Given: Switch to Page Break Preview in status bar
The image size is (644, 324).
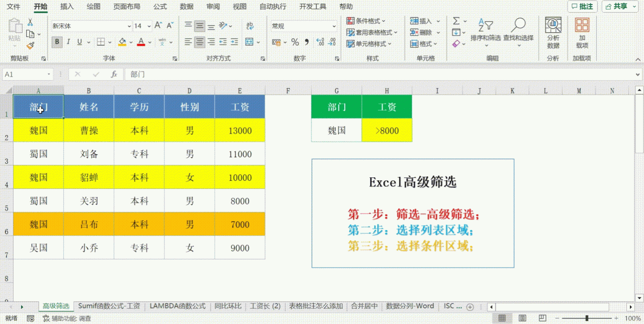Looking at the screenshot, I should pos(542,318).
